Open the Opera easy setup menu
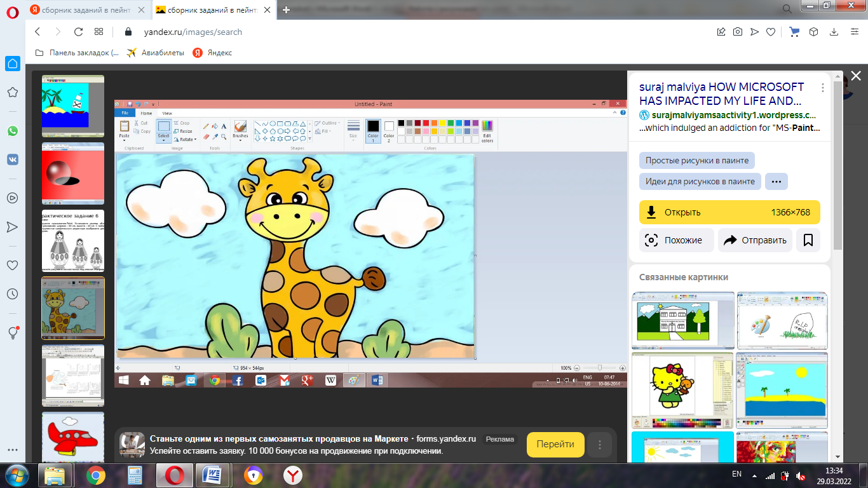868x488 pixels. 853,32
